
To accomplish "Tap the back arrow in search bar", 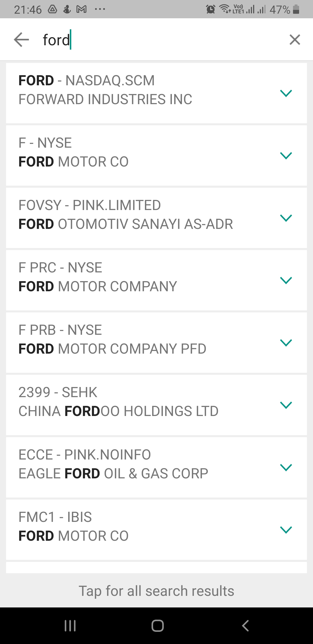I will pos(21,40).
